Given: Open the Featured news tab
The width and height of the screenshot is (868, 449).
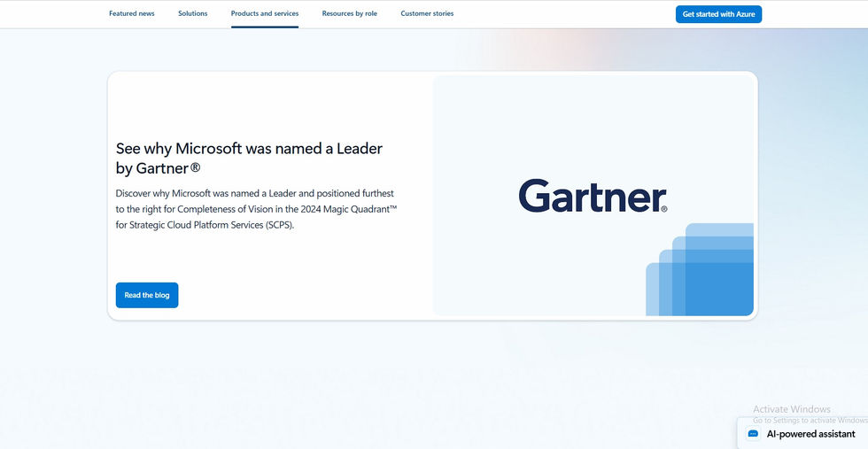Looking at the screenshot, I should click(x=132, y=14).
